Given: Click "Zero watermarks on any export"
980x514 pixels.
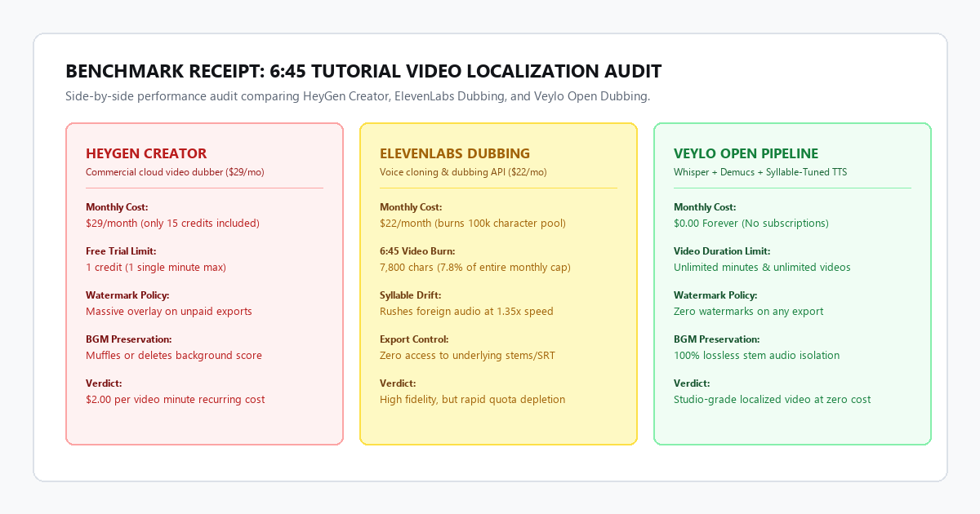Looking at the screenshot, I should [x=748, y=311].
